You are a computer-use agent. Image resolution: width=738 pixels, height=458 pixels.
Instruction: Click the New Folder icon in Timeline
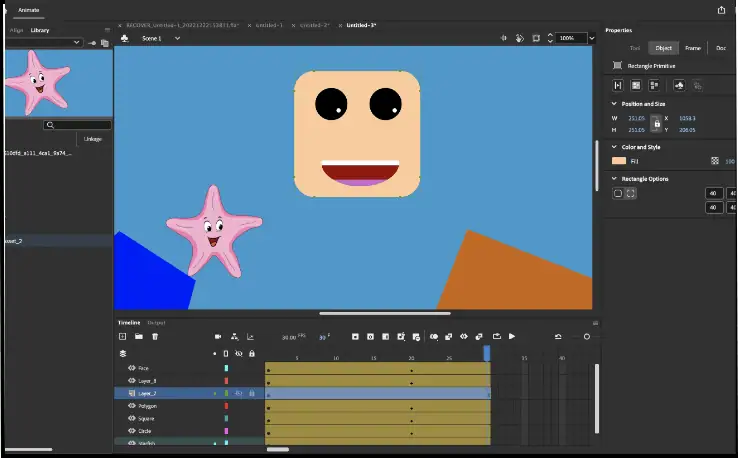coord(139,337)
